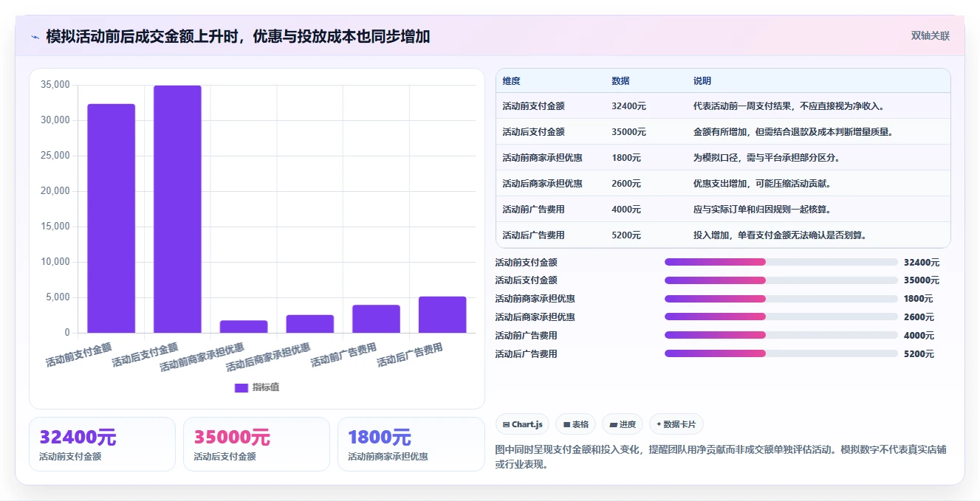Click the 活动前支付金额 chart bar

pyautogui.click(x=112, y=218)
